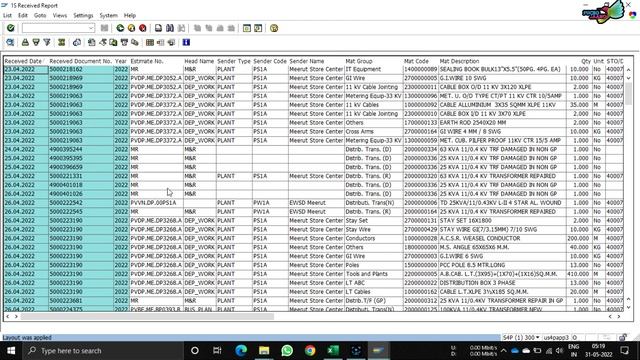Select the Mat Description column header
The height and width of the screenshot is (360, 640).
pyautogui.click(x=502, y=61)
